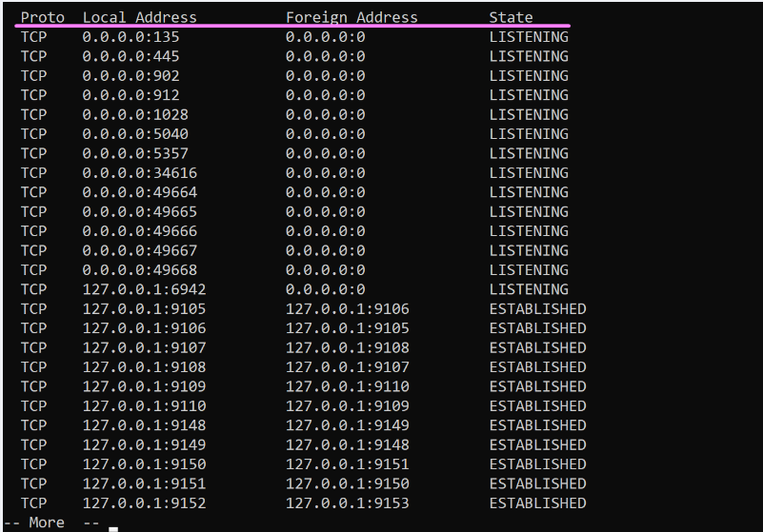Select local address 127.0.0.1:9107
Viewport: 763px width, 532px height.
144,348
